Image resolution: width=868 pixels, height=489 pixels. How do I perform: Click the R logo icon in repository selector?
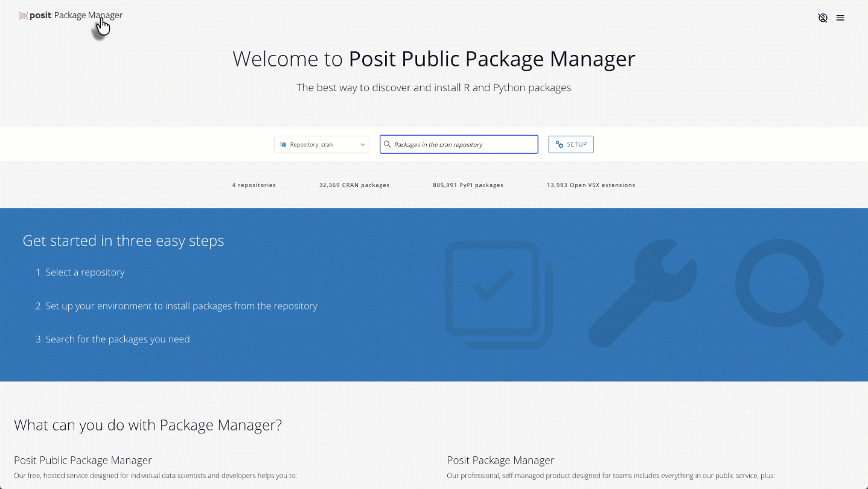pos(283,145)
